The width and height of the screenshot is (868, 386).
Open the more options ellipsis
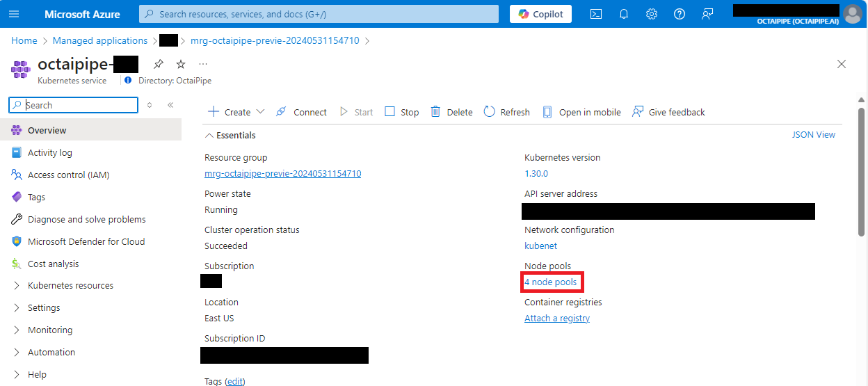tap(203, 64)
